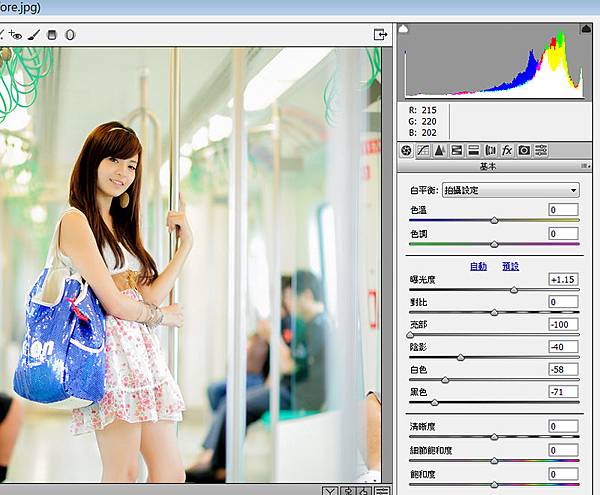Click the 亮部 highlights value field
The image size is (600, 495).
point(563,324)
